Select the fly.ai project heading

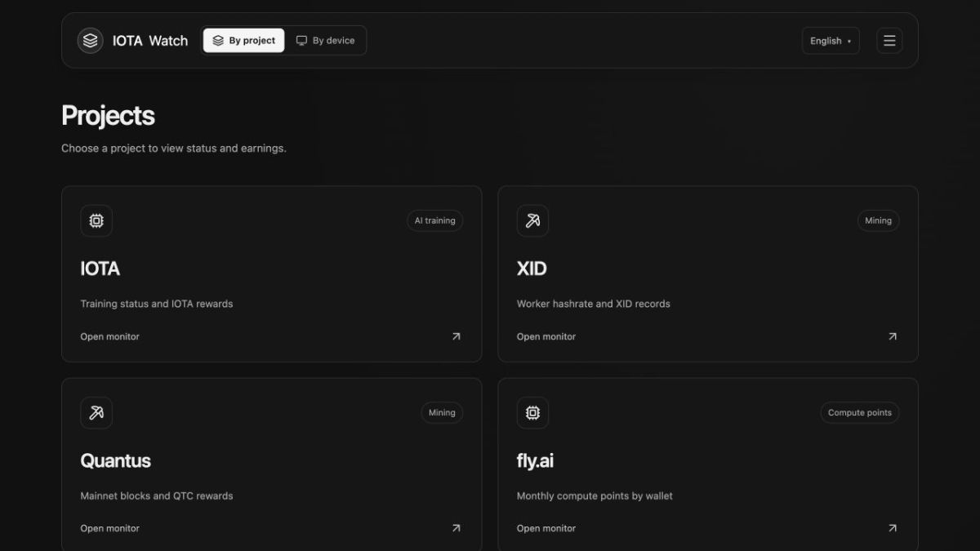click(x=535, y=460)
